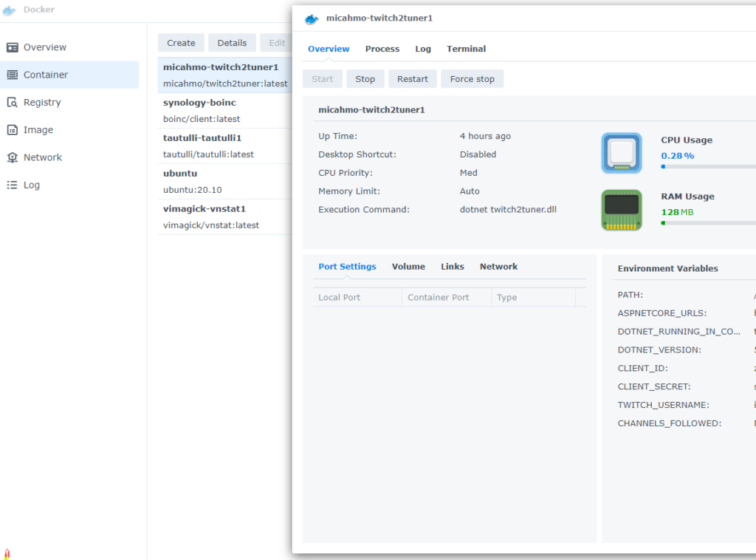Click 'boinc/client:latest' image name
This screenshot has width=756, height=560.
pyautogui.click(x=202, y=119)
